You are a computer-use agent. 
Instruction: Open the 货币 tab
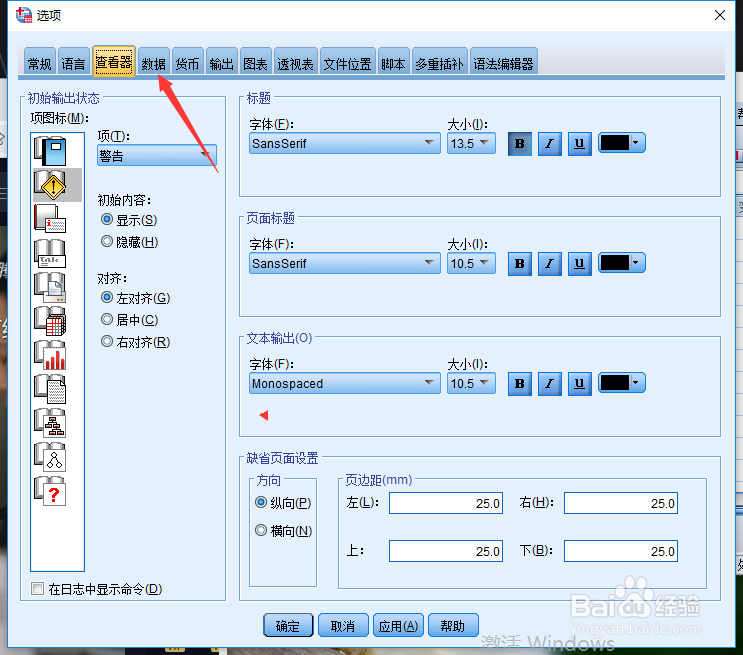click(188, 63)
